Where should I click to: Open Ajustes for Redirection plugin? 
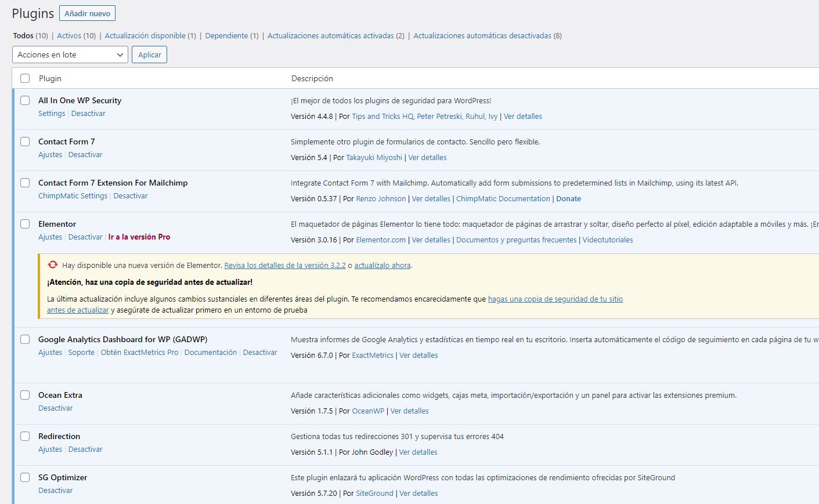click(x=50, y=449)
